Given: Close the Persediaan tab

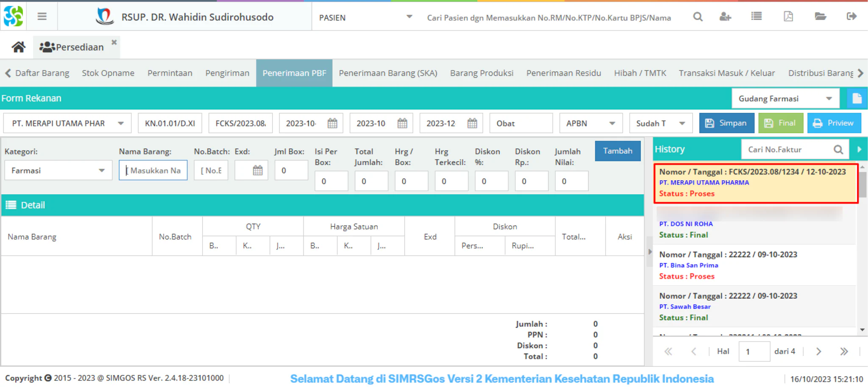Looking at the screenshot, I should coord(114,42).
